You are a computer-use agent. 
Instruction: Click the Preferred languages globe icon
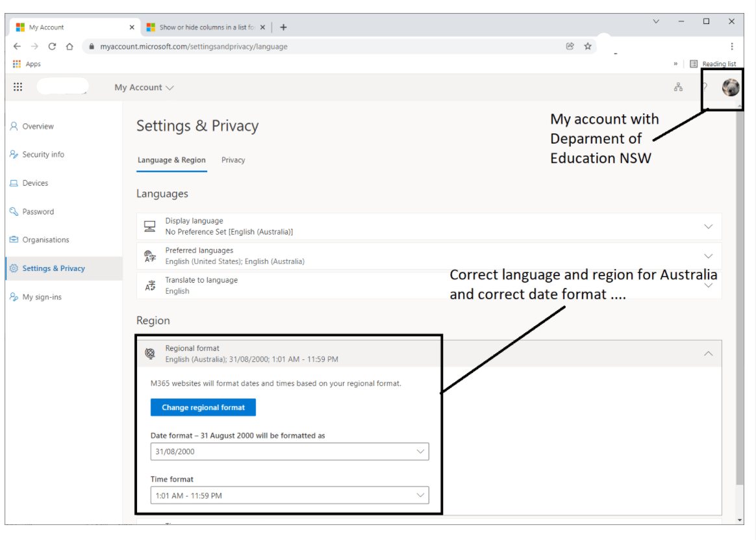150,256
